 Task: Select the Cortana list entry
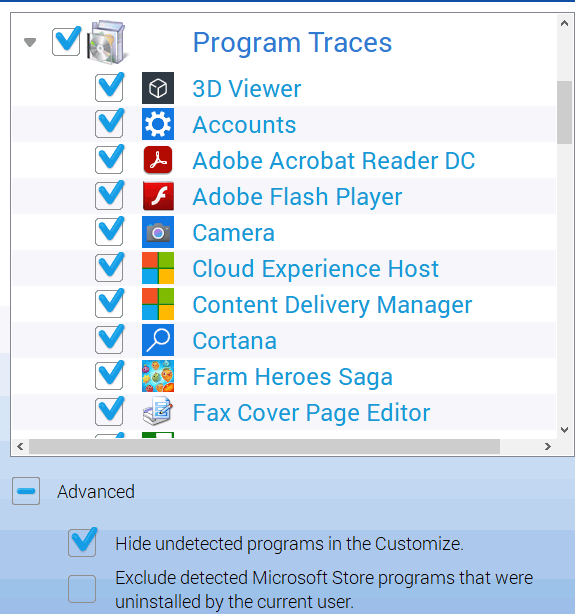[x=235, y=340]
